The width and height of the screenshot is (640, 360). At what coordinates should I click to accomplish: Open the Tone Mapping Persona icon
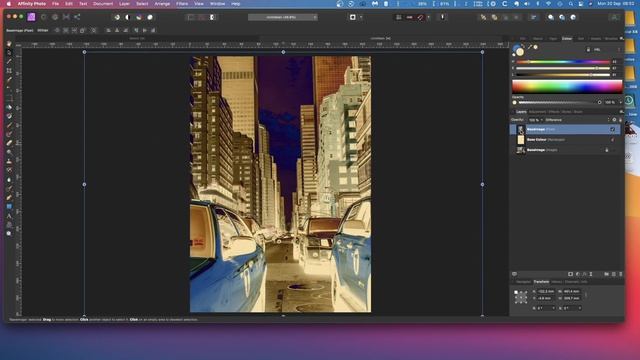coord(66,17)
